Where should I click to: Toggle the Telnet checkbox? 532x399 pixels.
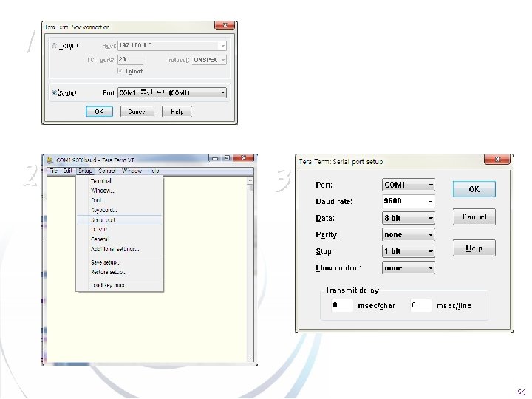click(x=120, y=71)
